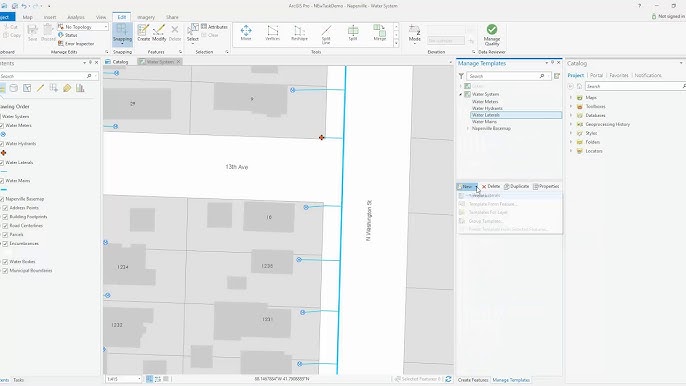Open the Analysis ribbon tab
The image size is (686, 386).
(76, 17)
